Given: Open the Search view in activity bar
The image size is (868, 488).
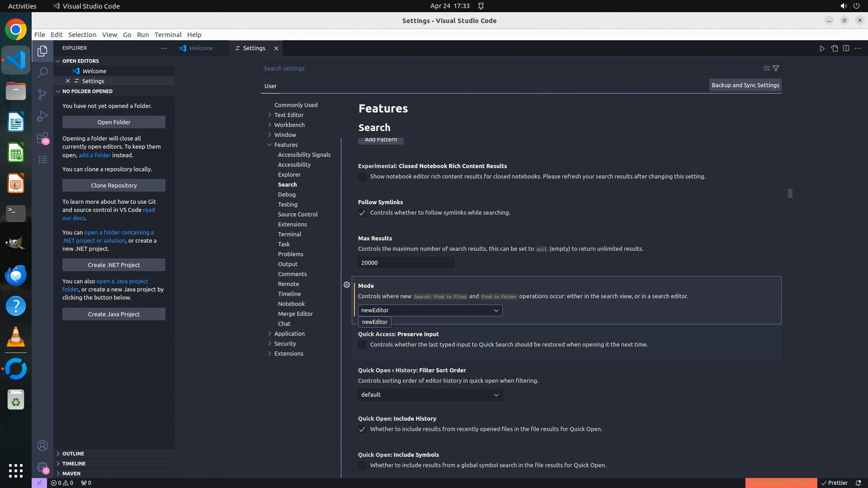Looking at the screenshot, I should (x=42, y=72).
